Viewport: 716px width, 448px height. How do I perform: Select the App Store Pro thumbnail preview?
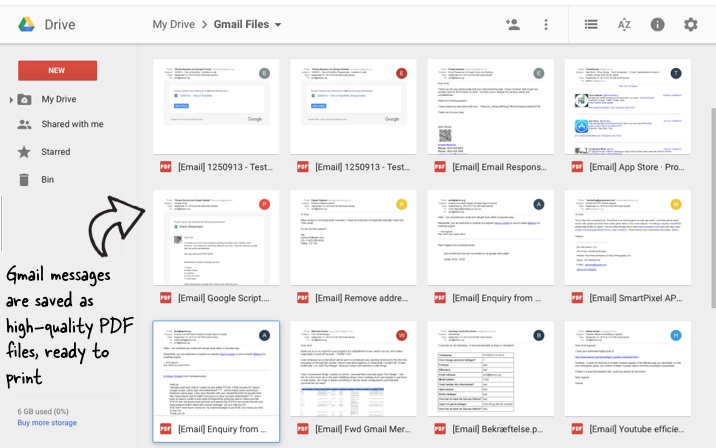coord(627,106)
